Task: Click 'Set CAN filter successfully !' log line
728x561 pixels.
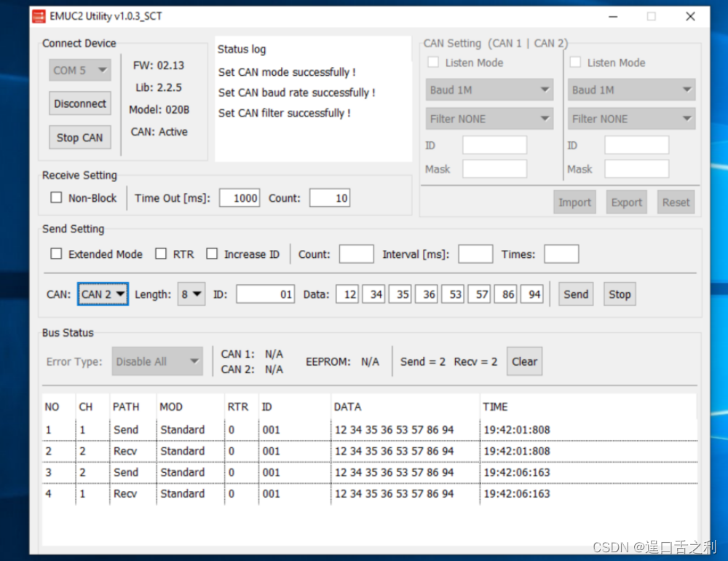Action: tap(285, 113)
